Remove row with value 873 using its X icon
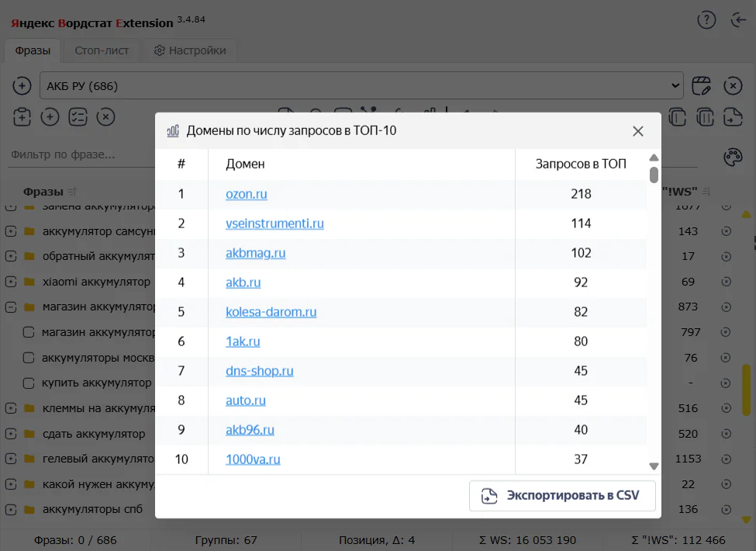This screenshot has height=551, width=756. click(726, 307)
